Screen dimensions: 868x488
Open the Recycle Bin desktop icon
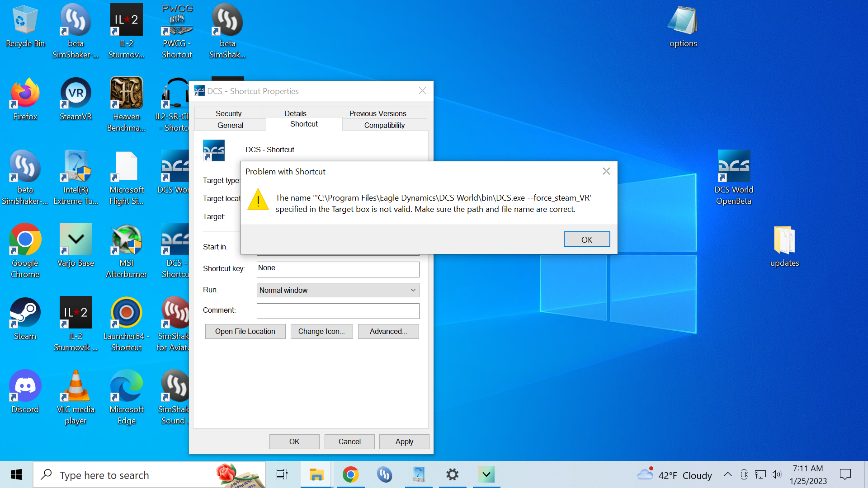(25, 26)
